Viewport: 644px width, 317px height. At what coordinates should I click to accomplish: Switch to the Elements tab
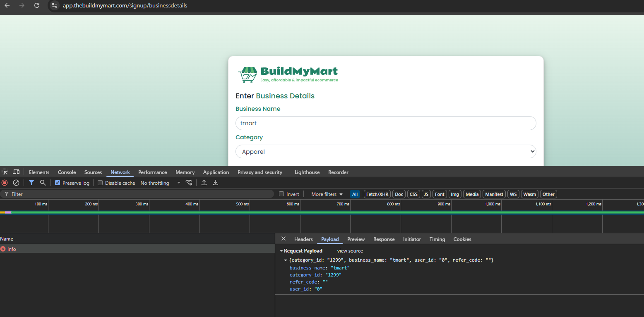tap(39, 172)
